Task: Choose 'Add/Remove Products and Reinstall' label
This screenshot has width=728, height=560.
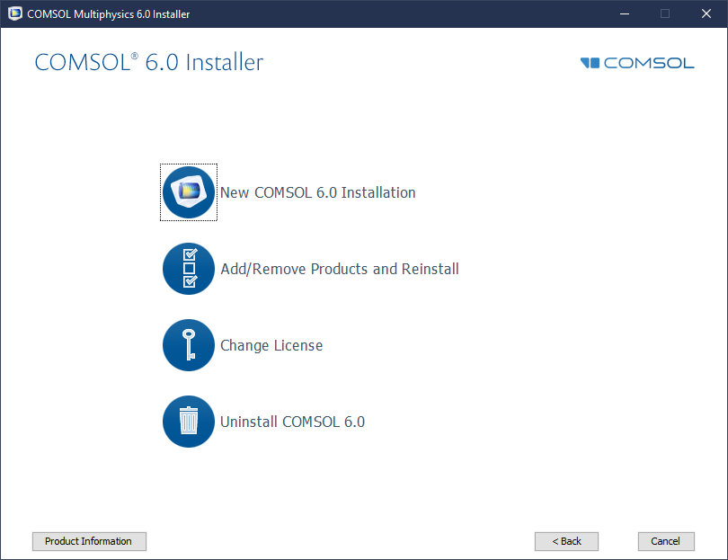Action: 340,270
